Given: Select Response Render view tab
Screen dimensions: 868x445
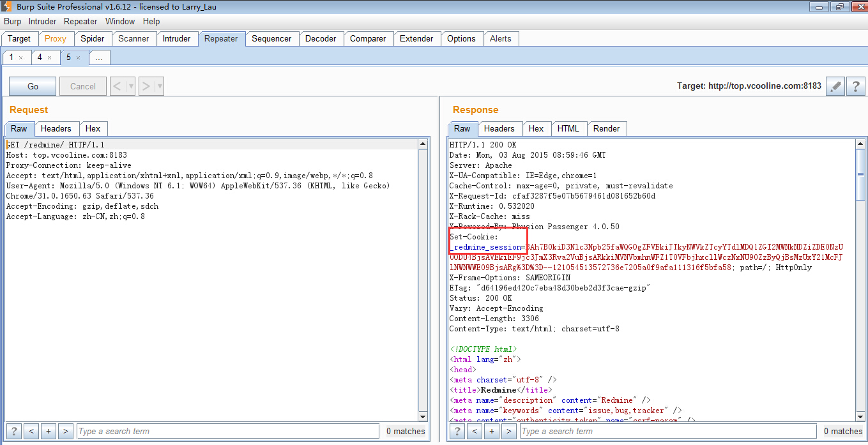Looking at the screenshot, I should [607, 128].
